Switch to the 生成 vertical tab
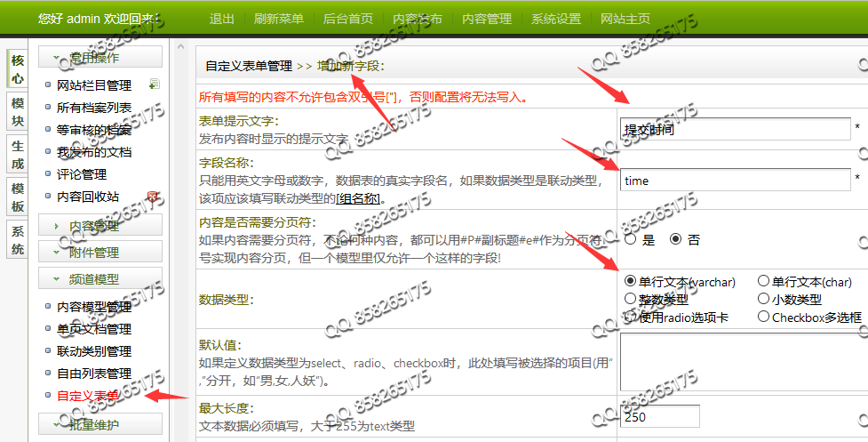The height and width of the screenshot is (442, 868). tap(17, 155)
